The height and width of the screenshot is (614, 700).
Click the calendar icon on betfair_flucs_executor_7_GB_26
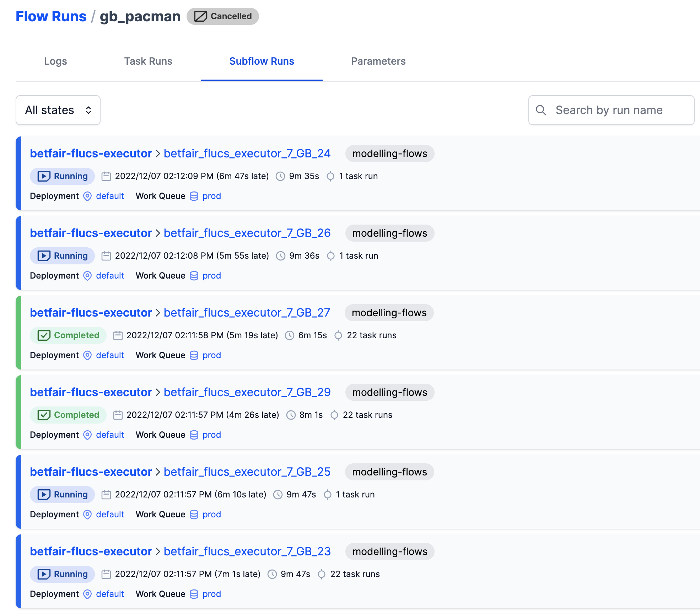click(106, 255)
